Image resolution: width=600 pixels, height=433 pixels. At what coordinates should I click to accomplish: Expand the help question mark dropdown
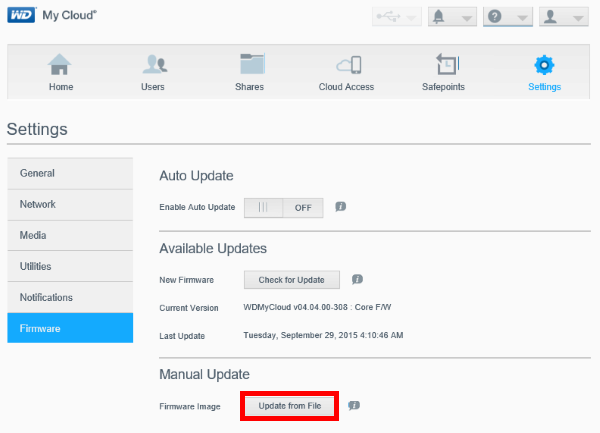507,17
